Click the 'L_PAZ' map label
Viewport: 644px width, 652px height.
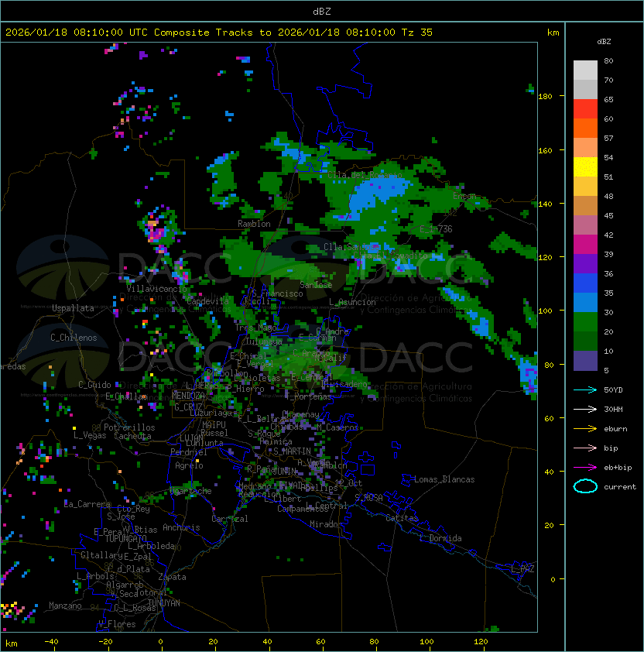pyautogui.click(x=522, y=569)
